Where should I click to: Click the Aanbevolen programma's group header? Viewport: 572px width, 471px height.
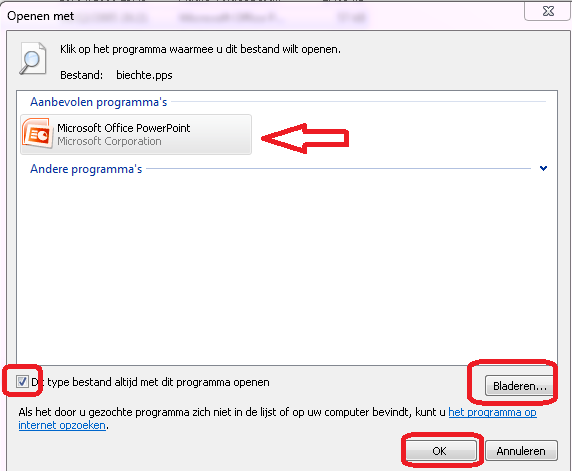point(98,102)
